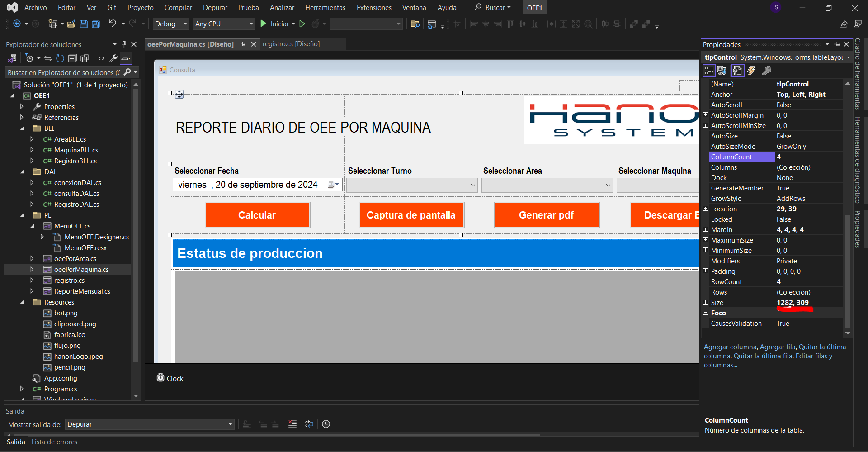Open the Compilar menu
This screenshot has width=868, height=452.
[x=178, y=8]
